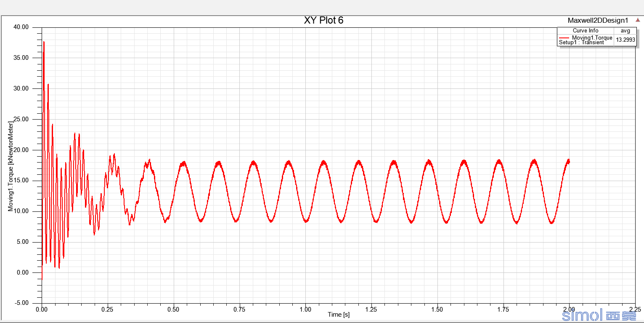Click the XY Plot 6 title
This screenshot has width=644, height=323.
(x=323, y=20)
